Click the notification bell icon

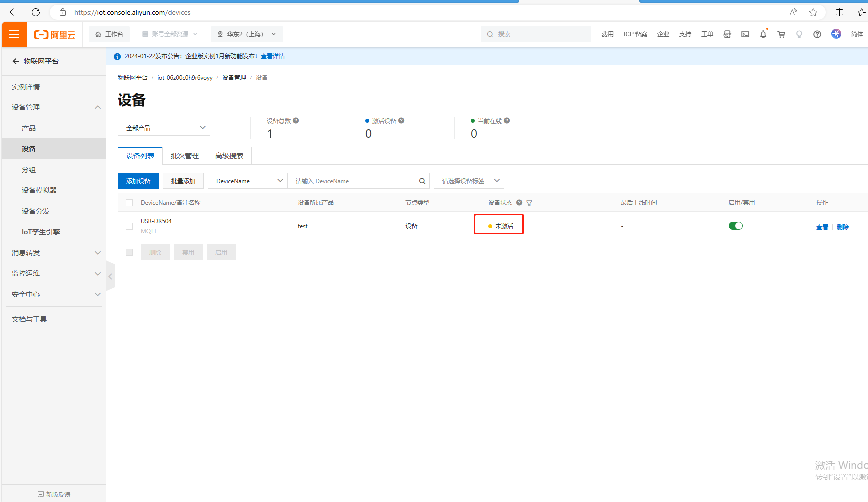coord(763,34)
